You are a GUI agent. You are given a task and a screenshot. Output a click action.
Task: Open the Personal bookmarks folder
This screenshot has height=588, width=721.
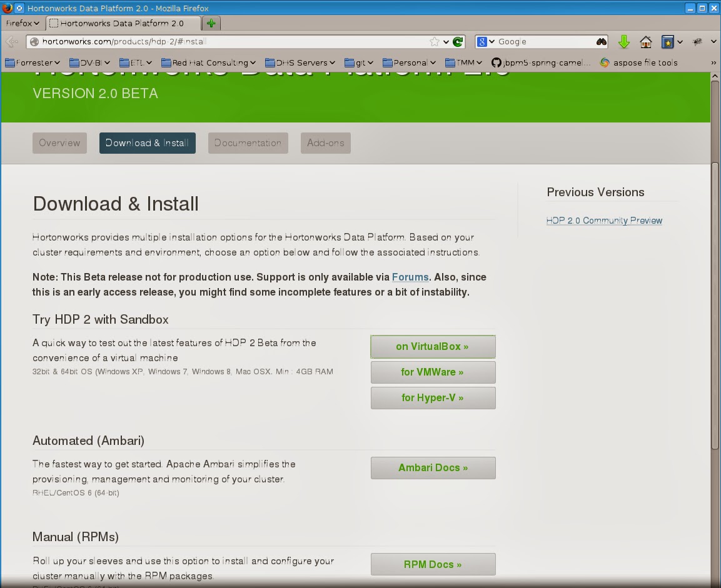click(x=409, y=62)
